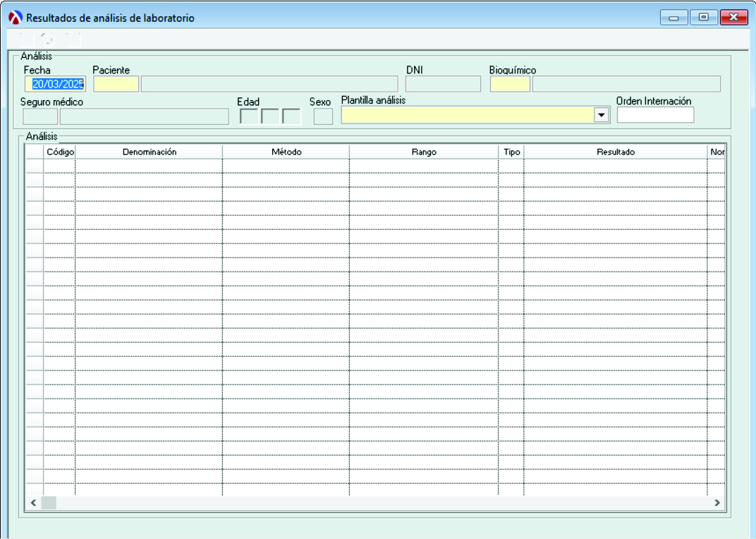This screenshot has height=539, width=756.
Task: Click the left arrow of horizontal scrollbar
Action: tap(33, 503)
